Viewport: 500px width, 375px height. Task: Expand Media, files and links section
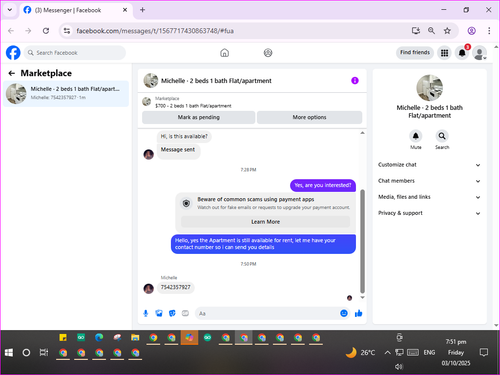coord(429,197)
